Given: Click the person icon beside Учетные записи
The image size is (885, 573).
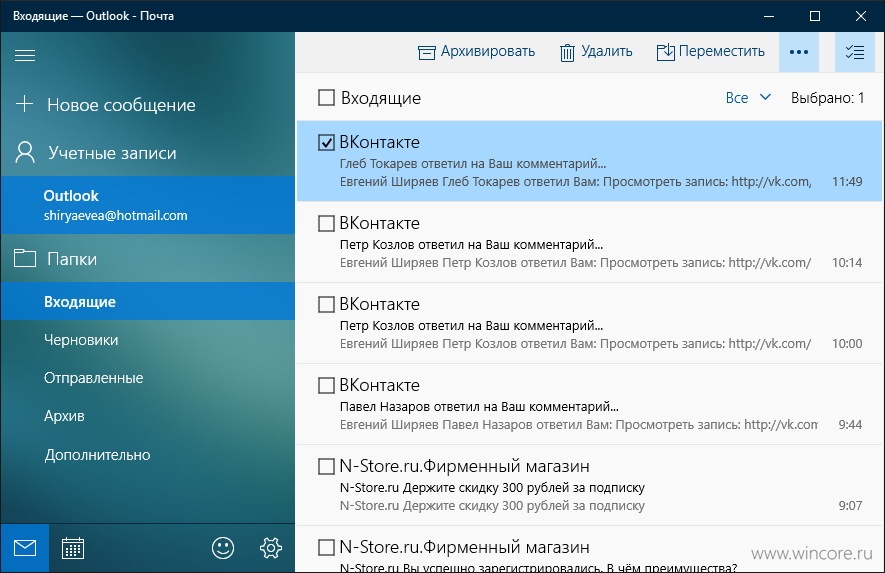Looking at the screenshot, I should (x=25, y=152).
